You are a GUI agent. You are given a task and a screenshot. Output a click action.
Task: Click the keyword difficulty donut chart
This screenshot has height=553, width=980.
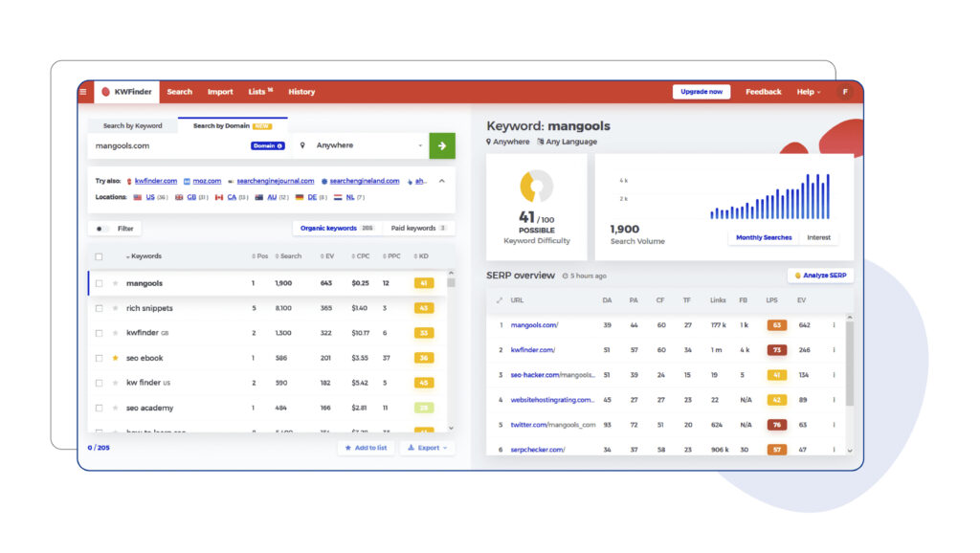(536, 187)
